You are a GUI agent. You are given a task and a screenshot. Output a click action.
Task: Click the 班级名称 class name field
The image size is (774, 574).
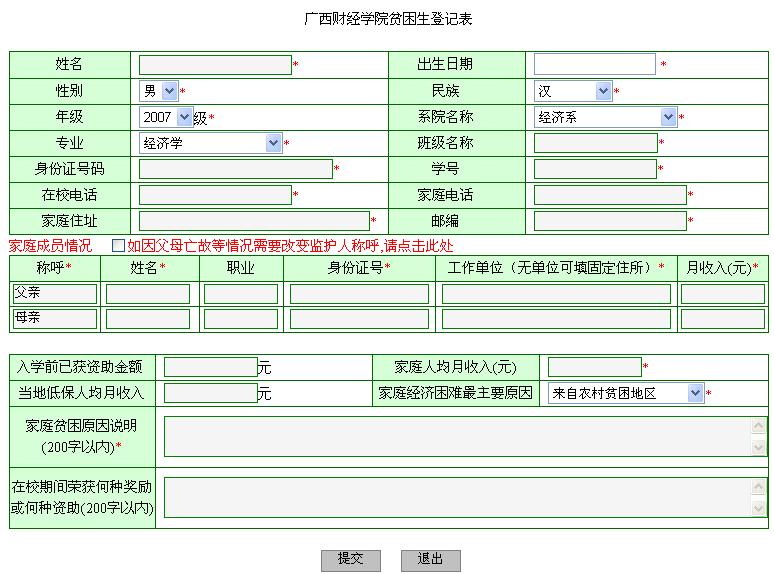596,143
